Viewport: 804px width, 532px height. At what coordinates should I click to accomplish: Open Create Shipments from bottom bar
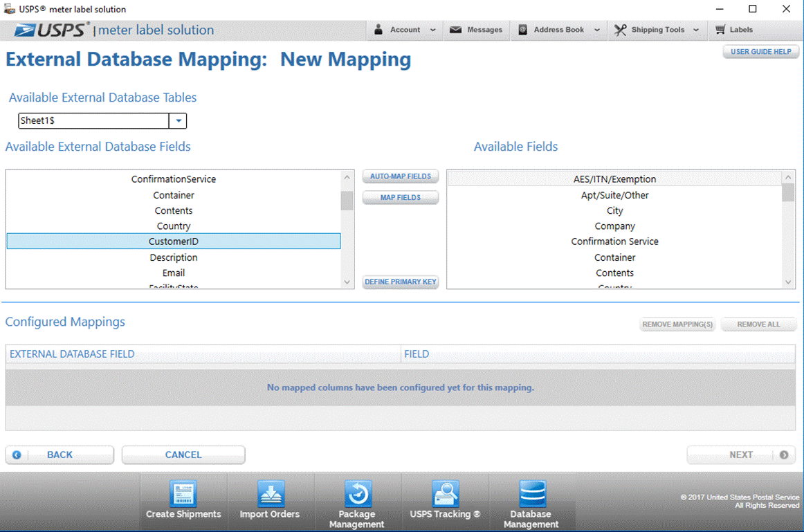tap(183, 501)
